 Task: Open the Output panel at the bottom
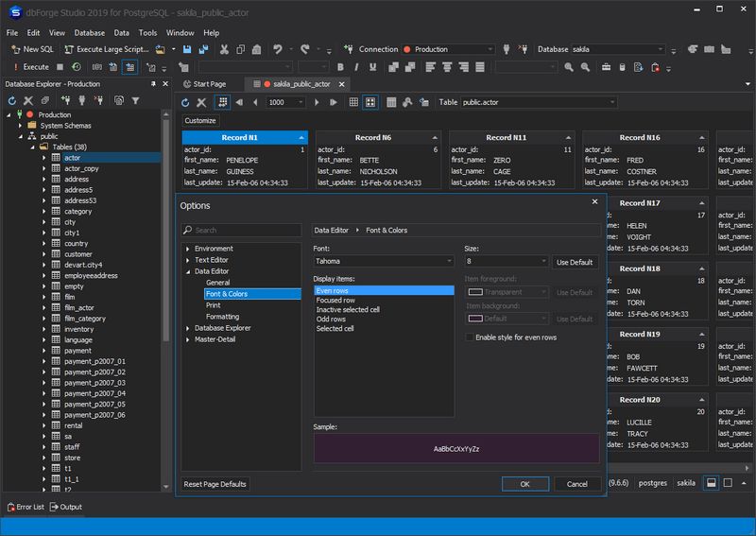click(x=66, y=507)
